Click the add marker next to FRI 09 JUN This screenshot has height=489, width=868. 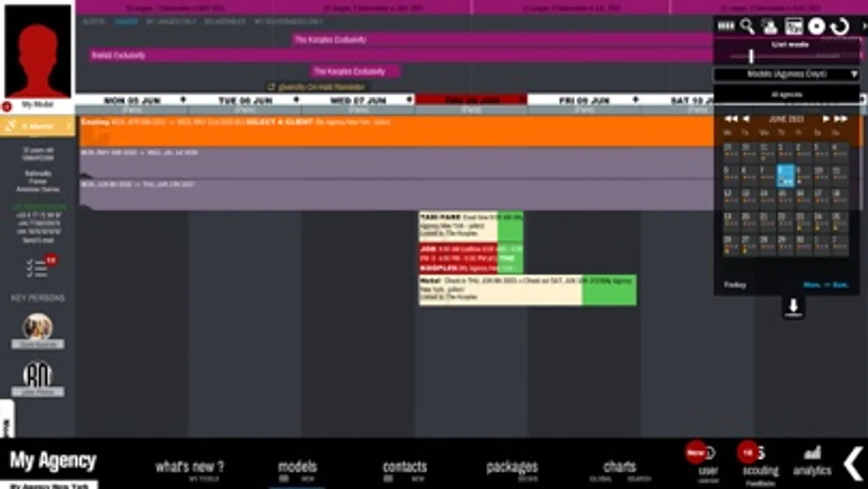click(635, 100)
